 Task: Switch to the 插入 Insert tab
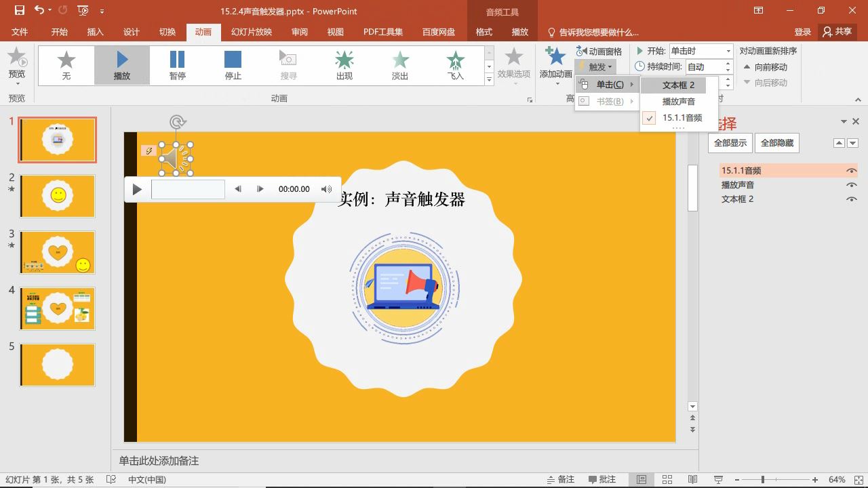[96, 32]
